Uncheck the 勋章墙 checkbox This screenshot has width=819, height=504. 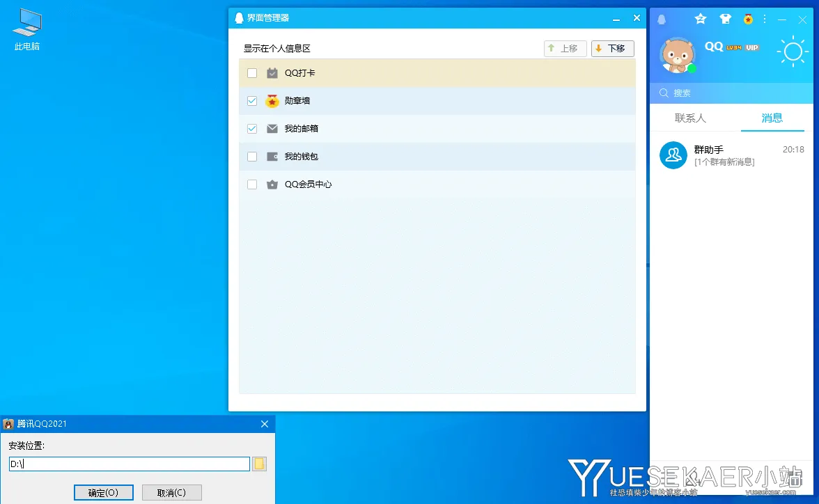tap(251, 100)
